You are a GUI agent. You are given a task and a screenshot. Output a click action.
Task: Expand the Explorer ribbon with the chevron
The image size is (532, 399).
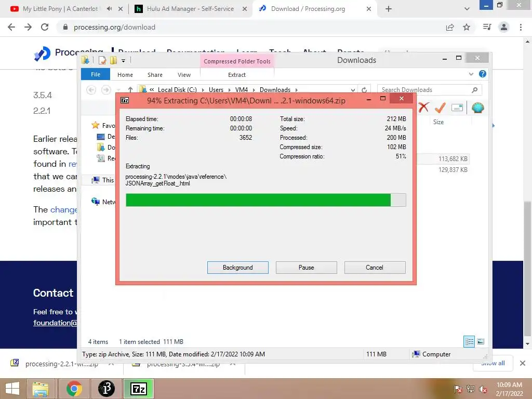pos(471,74)
